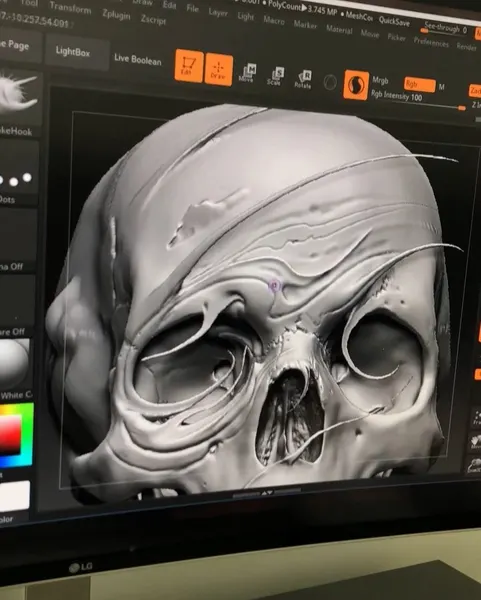Click the orange material sphere icon

point(356,85)
